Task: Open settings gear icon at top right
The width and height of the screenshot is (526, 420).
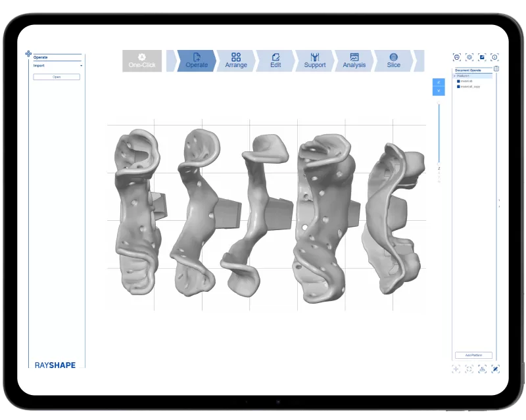Action: [469, 57]
